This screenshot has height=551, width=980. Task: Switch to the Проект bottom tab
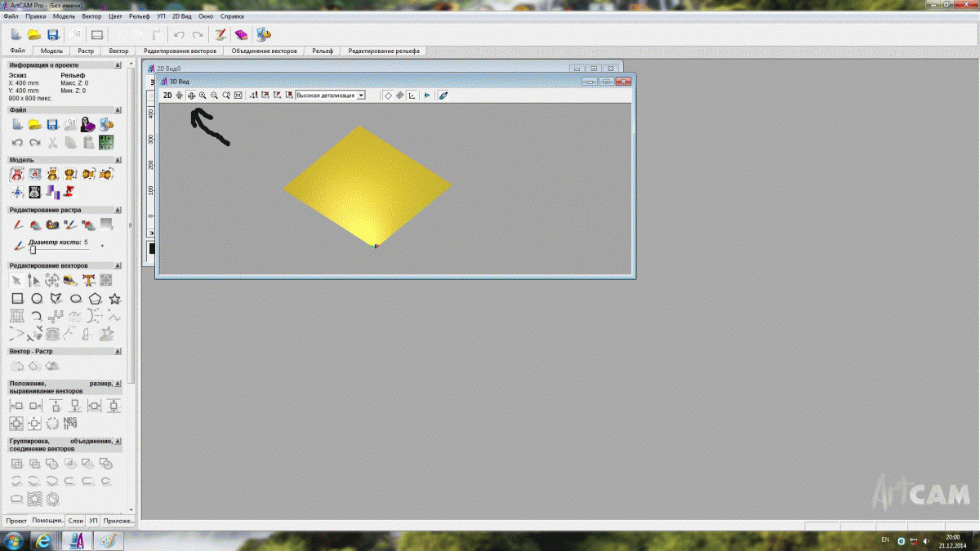(16, 520)
